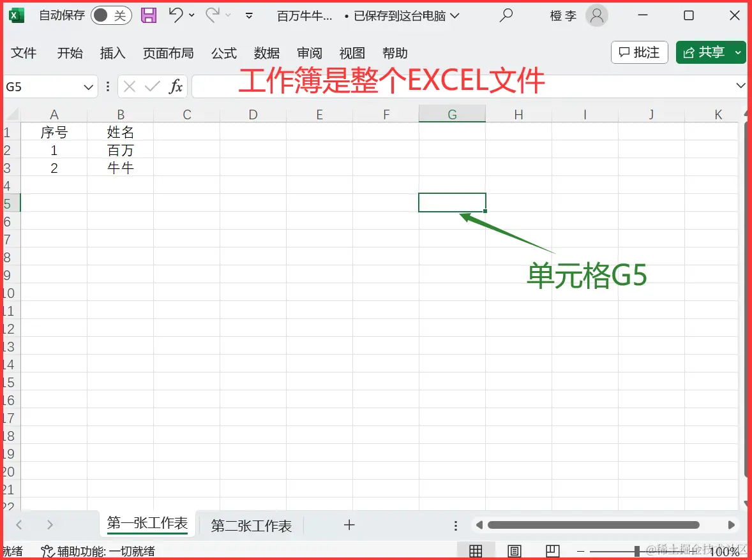Select Normal view icon in the status bar

pyautogui.click(x=476, y=550)
